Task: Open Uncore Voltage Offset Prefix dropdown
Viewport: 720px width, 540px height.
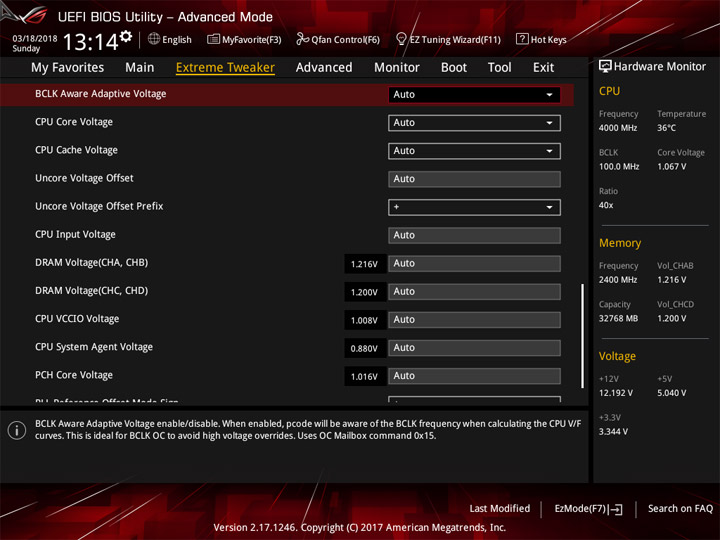Action: coord(474,207)
